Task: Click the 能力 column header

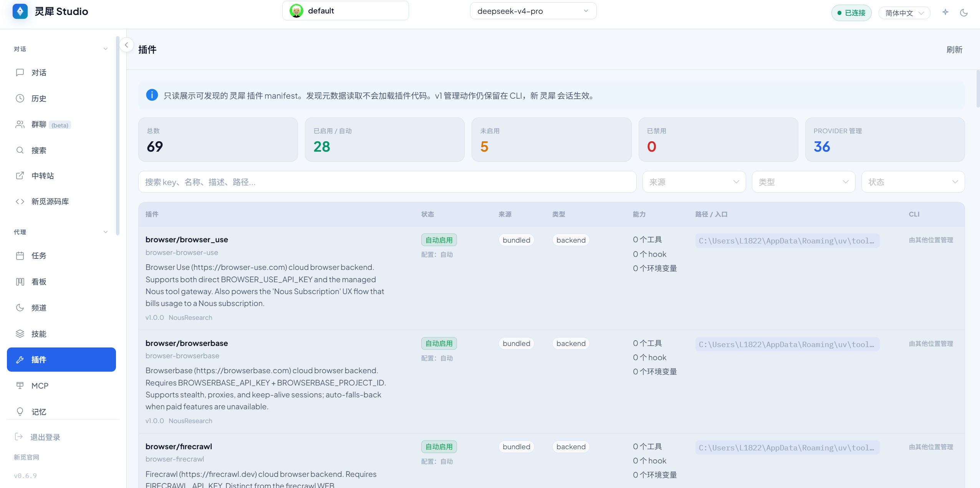Action: coord(639,214)
